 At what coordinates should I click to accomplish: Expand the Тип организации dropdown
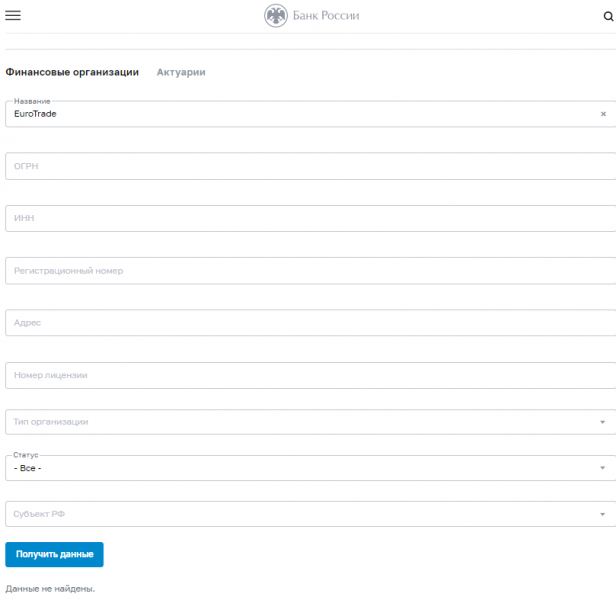coord(310,422)
